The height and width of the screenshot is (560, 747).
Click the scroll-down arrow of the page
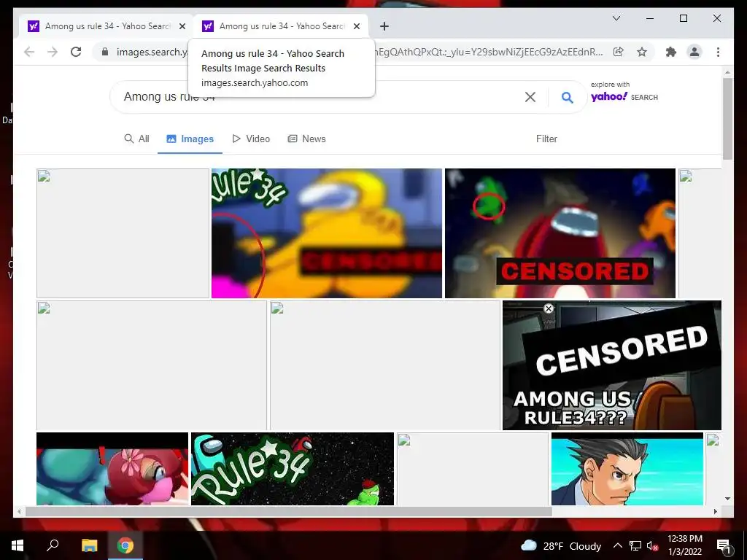(x=727, y=499)
